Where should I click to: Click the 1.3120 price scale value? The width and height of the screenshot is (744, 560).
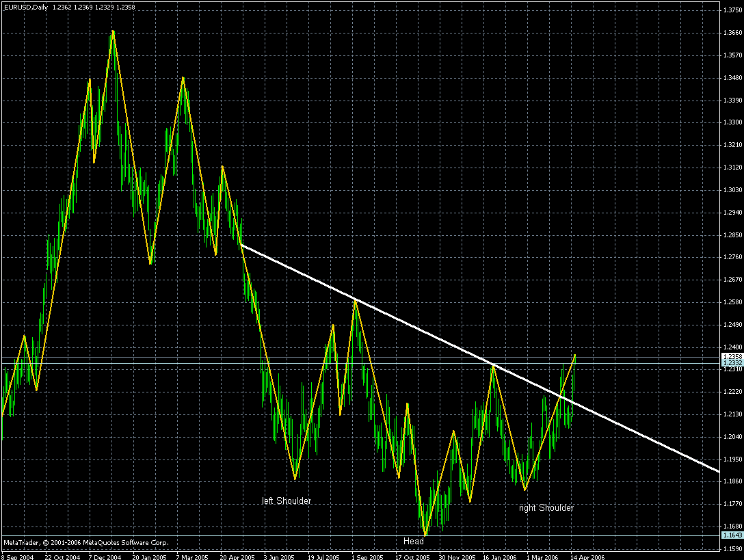(732, 168)
